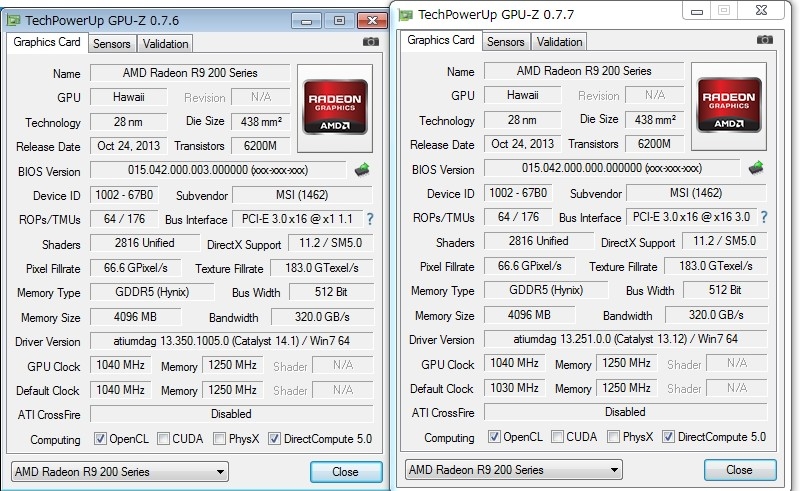Click the GPU-Z 0.7.7 title bar app icon

click(x=406, y=15)
